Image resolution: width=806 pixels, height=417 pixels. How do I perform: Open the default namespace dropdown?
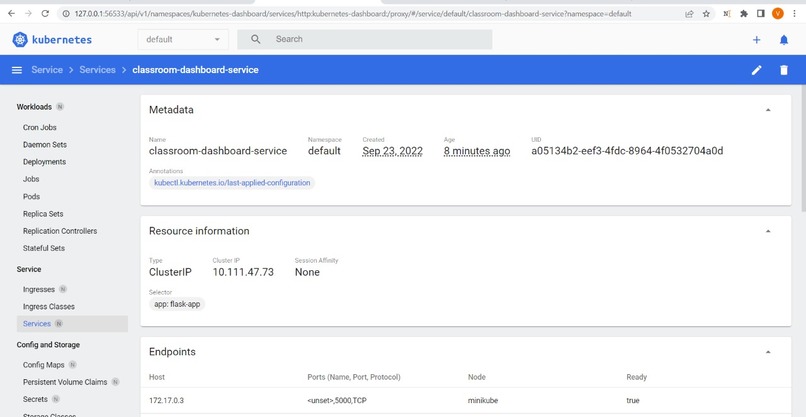[x=183, y=40]
